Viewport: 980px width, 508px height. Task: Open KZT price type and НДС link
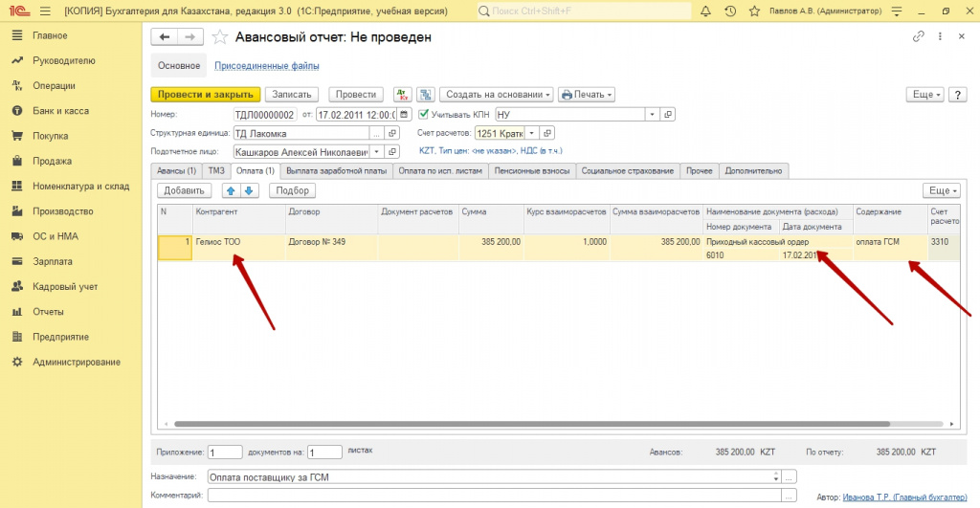coord(491,150)
